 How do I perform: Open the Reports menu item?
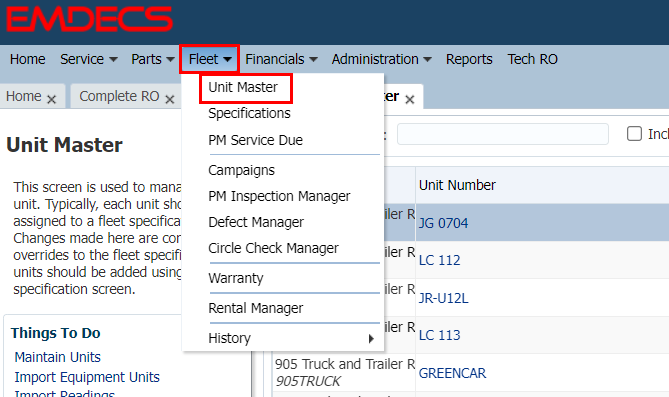point(469,59)
